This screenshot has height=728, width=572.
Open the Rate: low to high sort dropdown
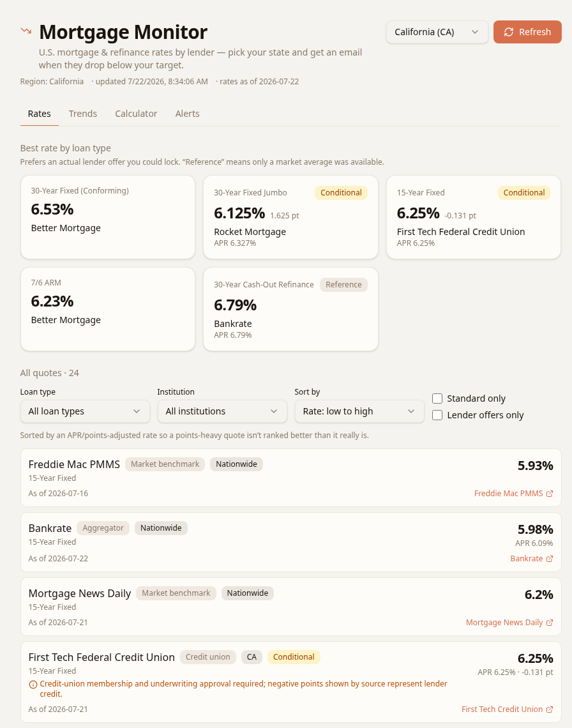click(359, 411)
